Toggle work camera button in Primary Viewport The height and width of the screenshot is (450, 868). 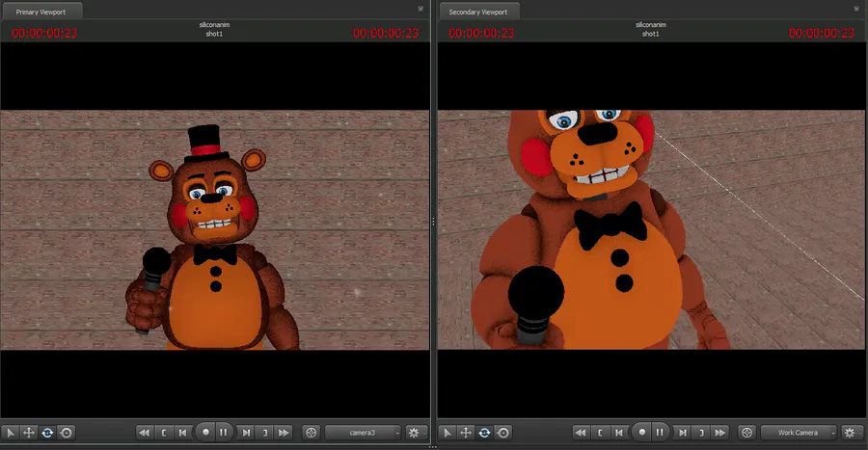312,433
